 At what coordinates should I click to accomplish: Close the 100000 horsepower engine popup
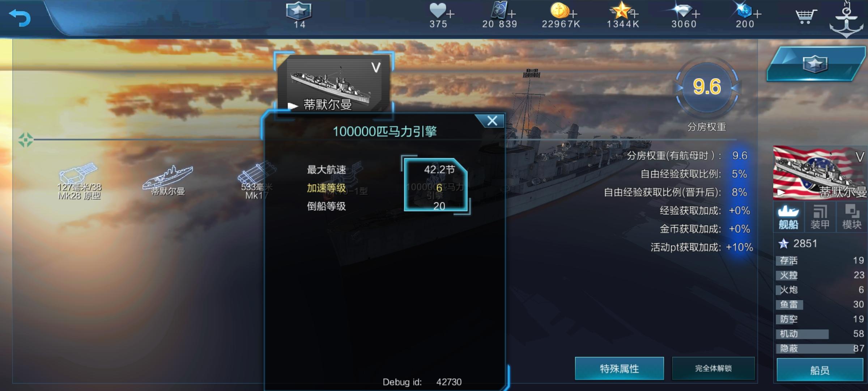(x=492, y=121)
